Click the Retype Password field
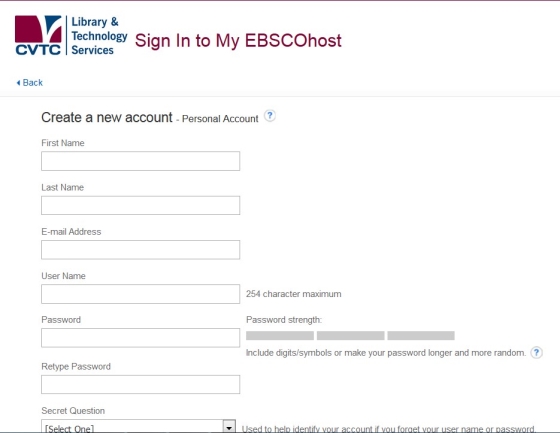Image resolution: width=560 pixels, height=433 pixels. 140,384
